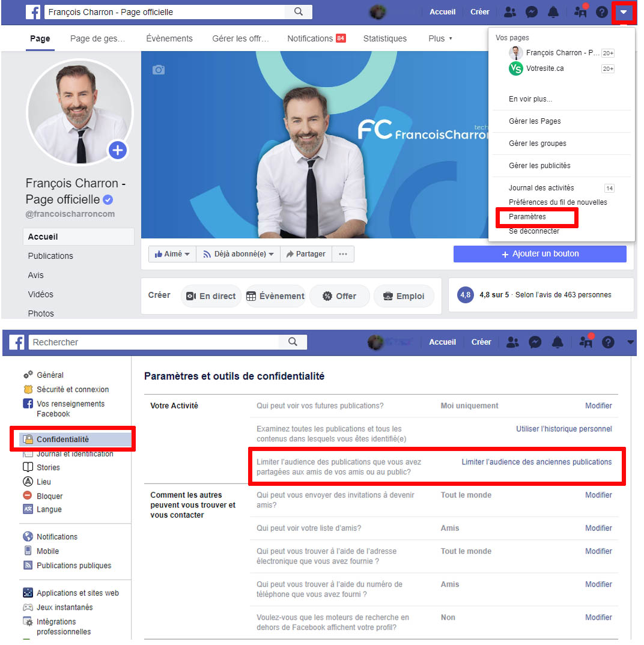Click the camera icon on the cover photo
Screen dimensions: 644x645
click(159, 70)
